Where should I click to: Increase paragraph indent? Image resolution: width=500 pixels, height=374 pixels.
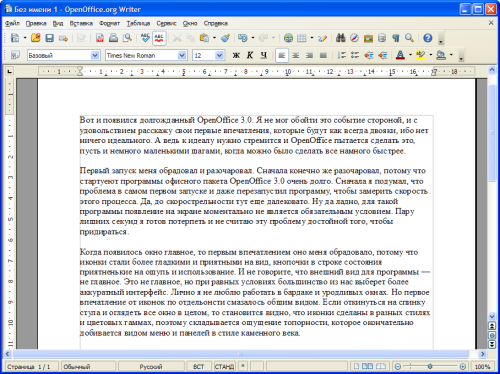(x=382, y=55)
